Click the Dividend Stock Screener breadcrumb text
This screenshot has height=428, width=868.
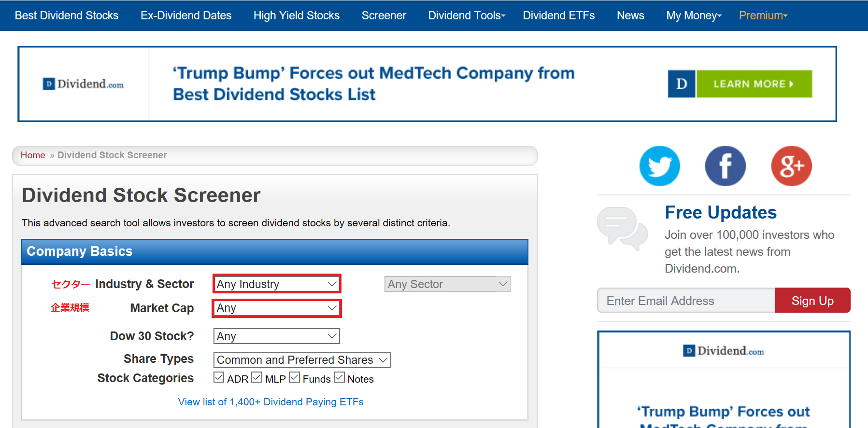click(112, 155)
